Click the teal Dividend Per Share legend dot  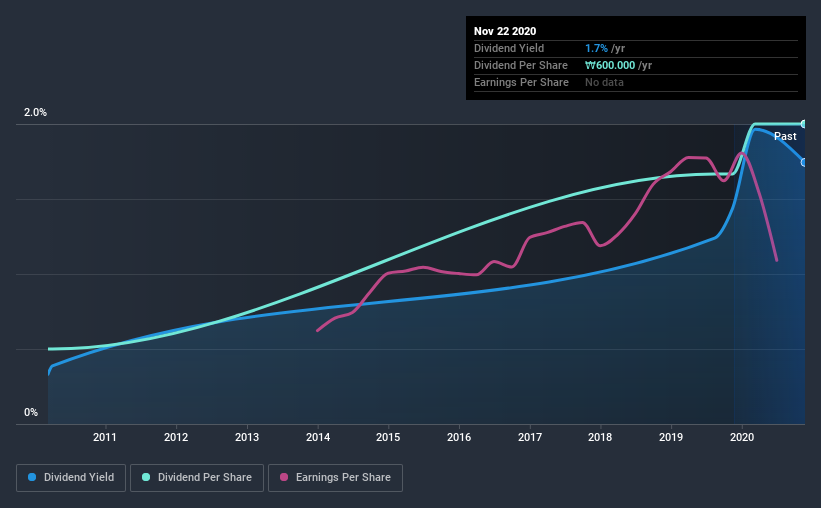146,477
